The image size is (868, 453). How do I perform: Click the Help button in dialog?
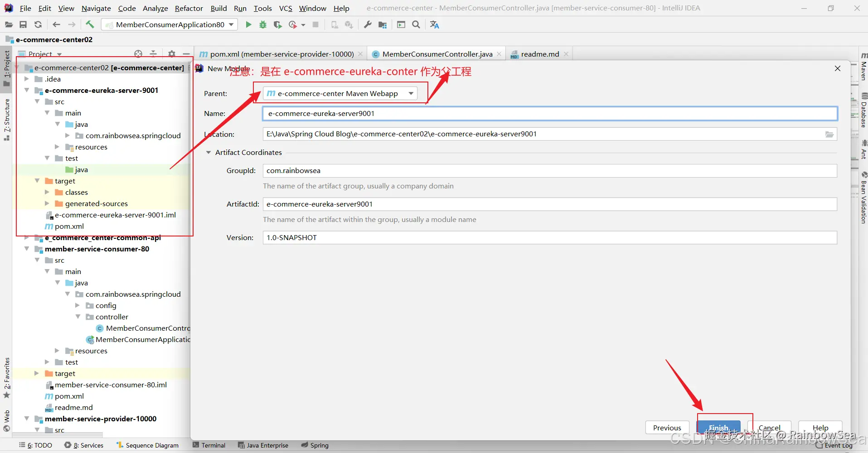click(x=820, y=428)
